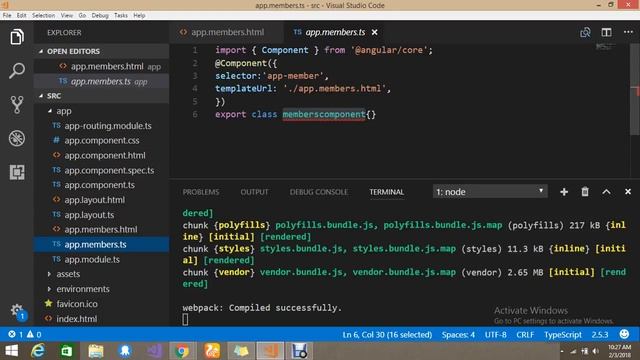This screenshot has height=360, width=640.
Task: Change encoding via UTF-8 status item
Action: [x=496, y=335]
